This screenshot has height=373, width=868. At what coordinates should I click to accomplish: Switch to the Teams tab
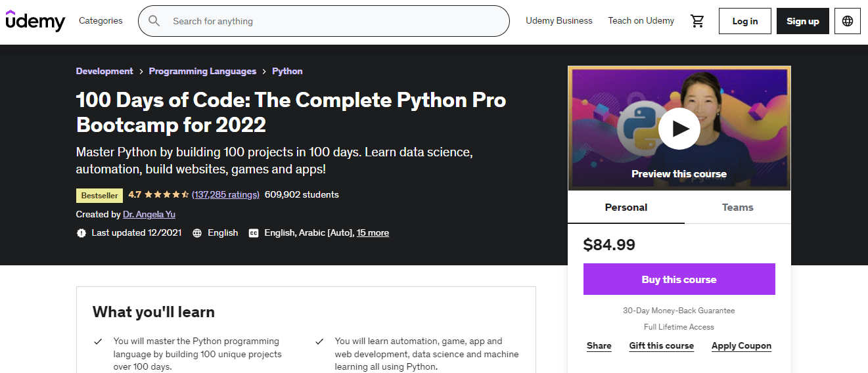pyautogui.click(x=737, y=208)
